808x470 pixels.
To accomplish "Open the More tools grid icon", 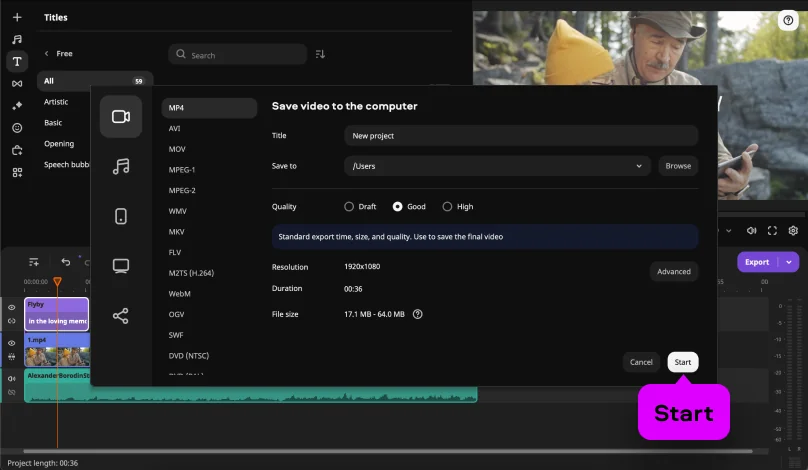I will (x=17, y=172).
